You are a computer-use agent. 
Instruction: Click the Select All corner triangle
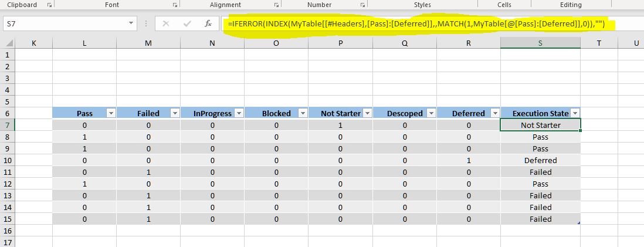9,43
